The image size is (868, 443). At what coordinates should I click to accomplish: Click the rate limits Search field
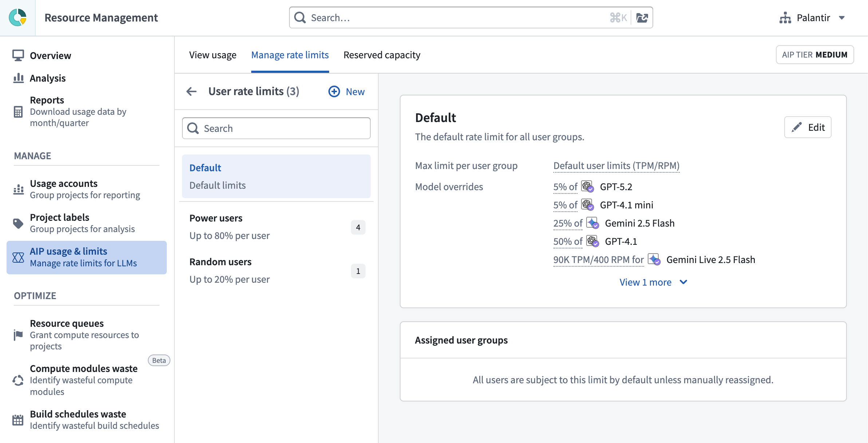coord(276,128)
